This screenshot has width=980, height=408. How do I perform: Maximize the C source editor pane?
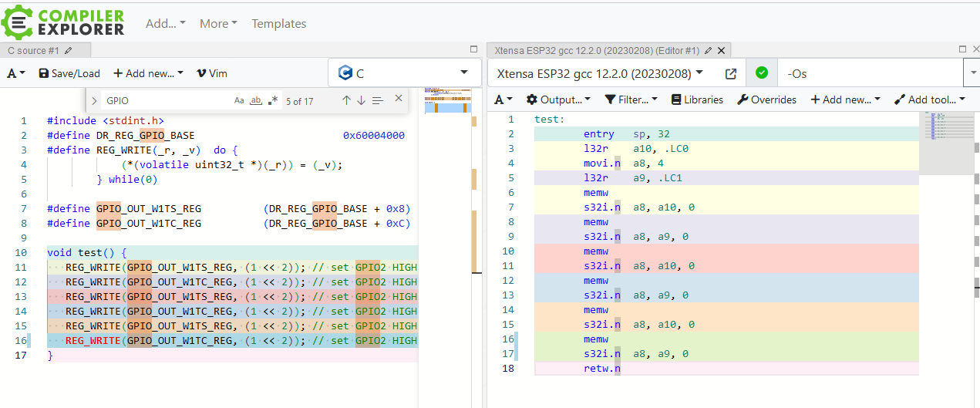pos(474,49)
